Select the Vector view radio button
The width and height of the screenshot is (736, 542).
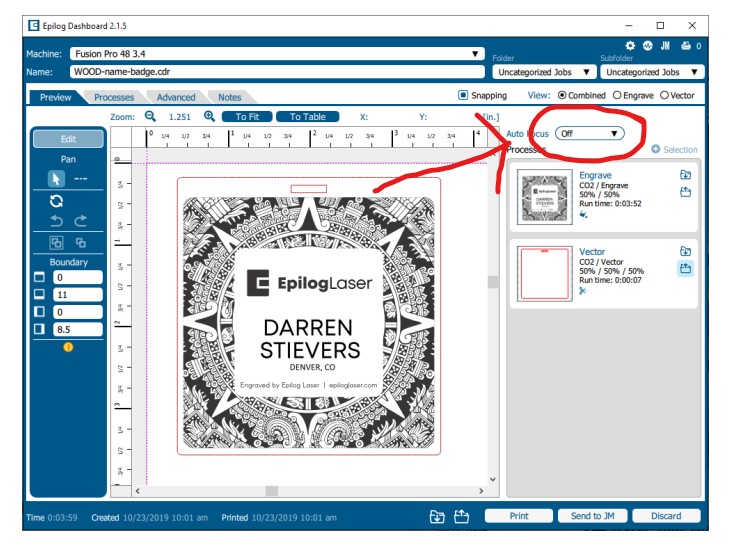663,96
